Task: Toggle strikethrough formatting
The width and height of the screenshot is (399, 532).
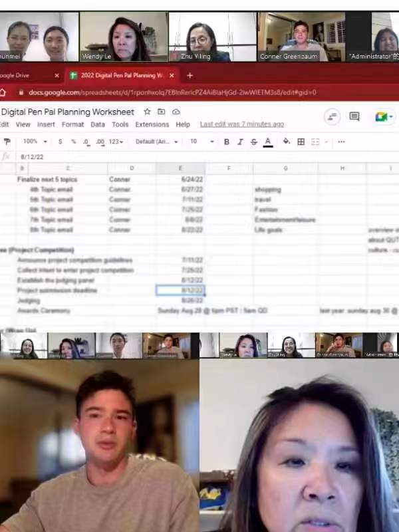Action: tap(254, 142)
